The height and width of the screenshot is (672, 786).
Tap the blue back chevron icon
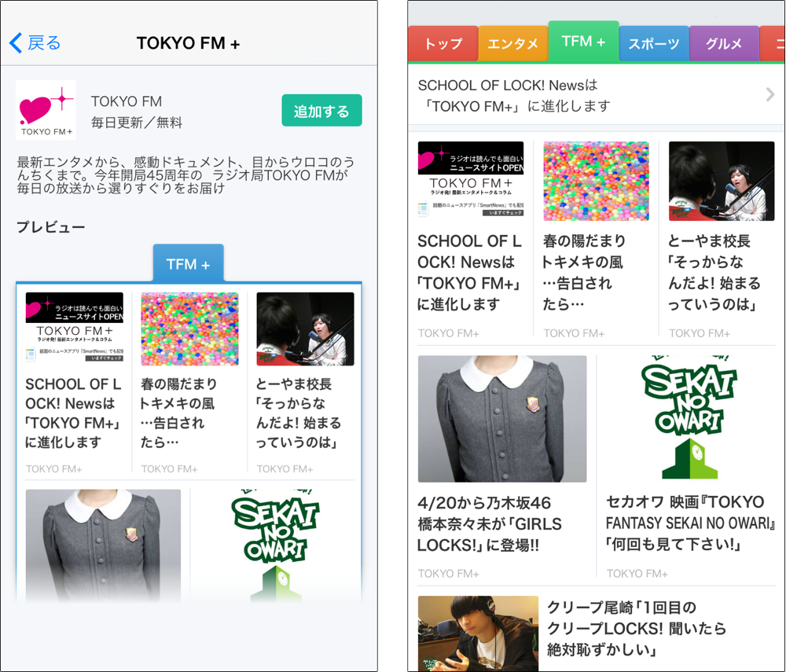pyautogui.click(x=16, y=43)
